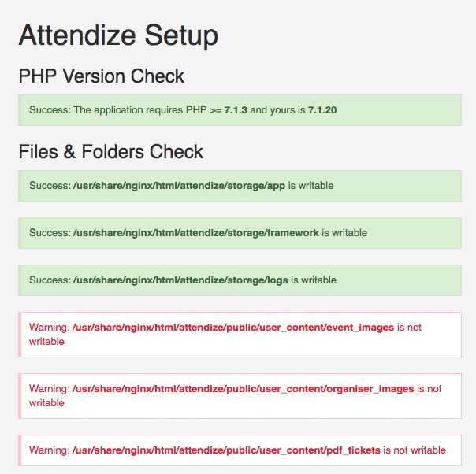Click the PHP Version Check heading
Screen dimensions: 476x474
coord(101,76)
